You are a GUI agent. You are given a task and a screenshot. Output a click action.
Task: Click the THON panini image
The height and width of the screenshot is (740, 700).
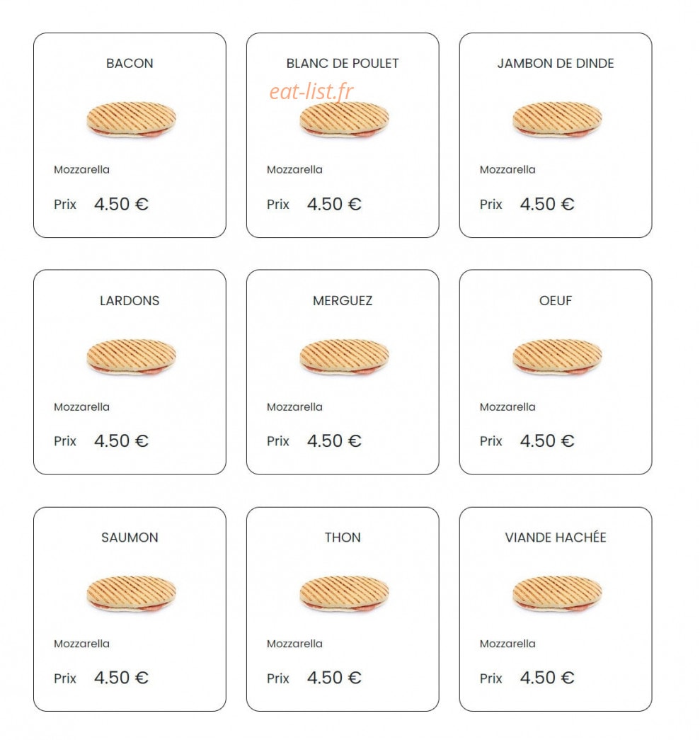344,593
